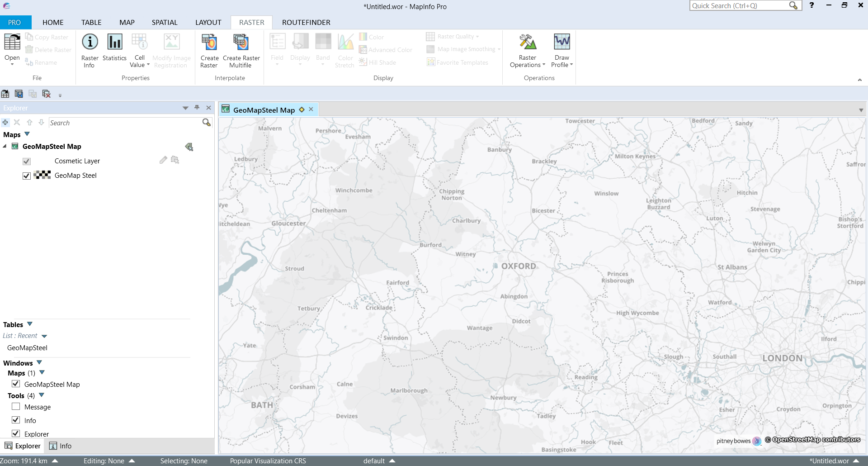Launch the Create Raster tool
Image resolution: width=868 pixels, height=466 pixels.
coord(209,42)
